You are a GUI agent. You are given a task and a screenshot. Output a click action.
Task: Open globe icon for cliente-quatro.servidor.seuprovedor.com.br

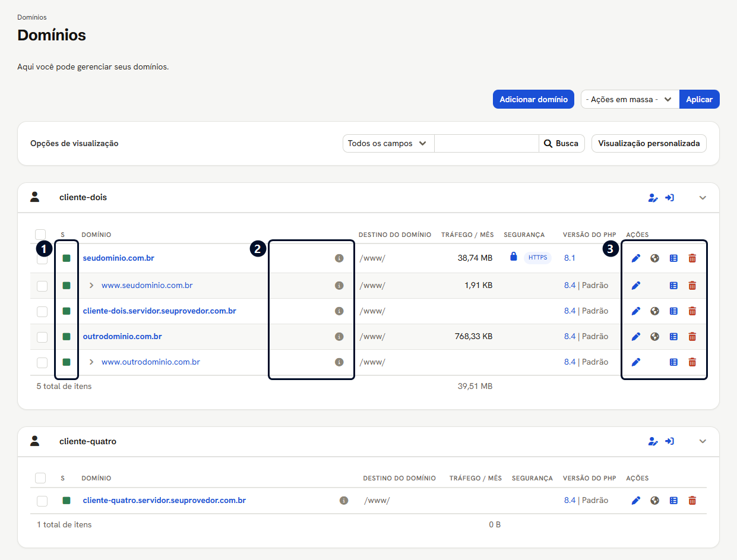point(654,501)
